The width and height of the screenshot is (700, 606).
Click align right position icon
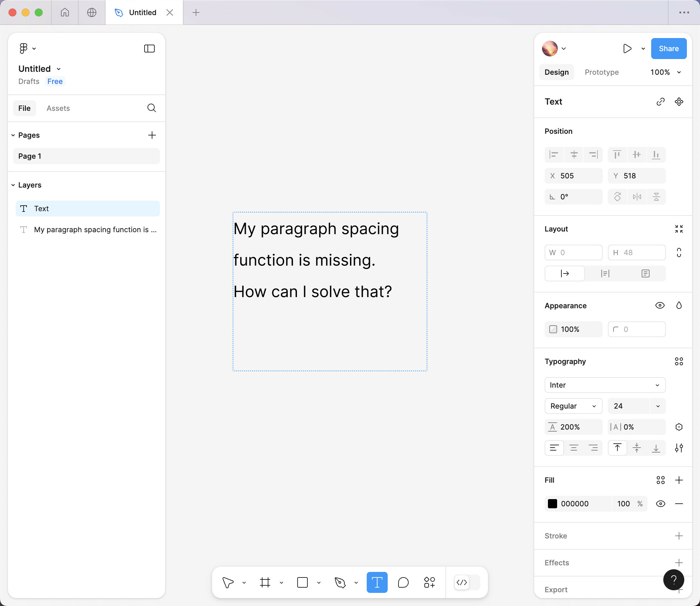point(593,154)
